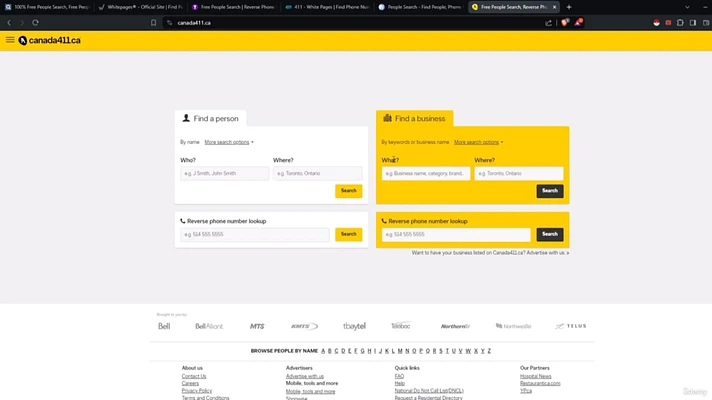Click the Bell sponsor logo
712x400 pixels.
[x=164, y=326]
